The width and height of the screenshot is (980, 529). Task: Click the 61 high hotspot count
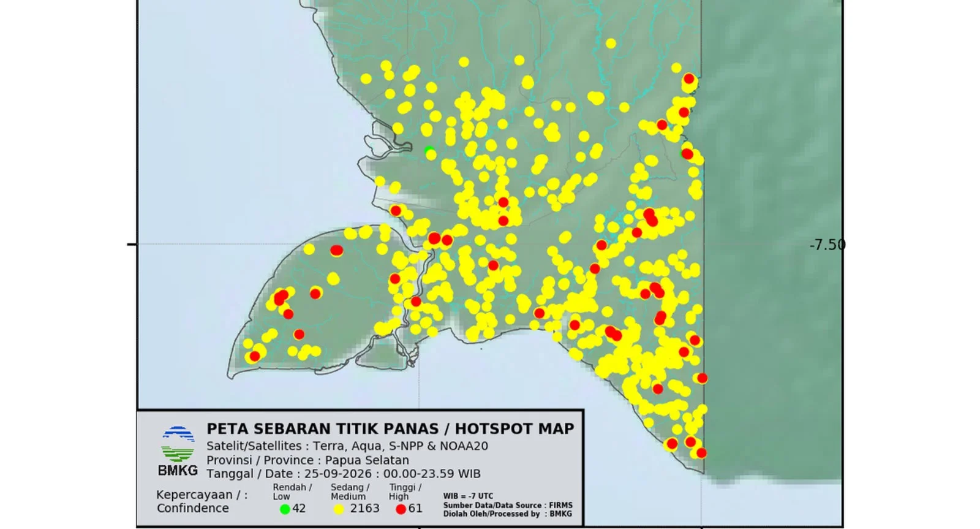point(415,508)
